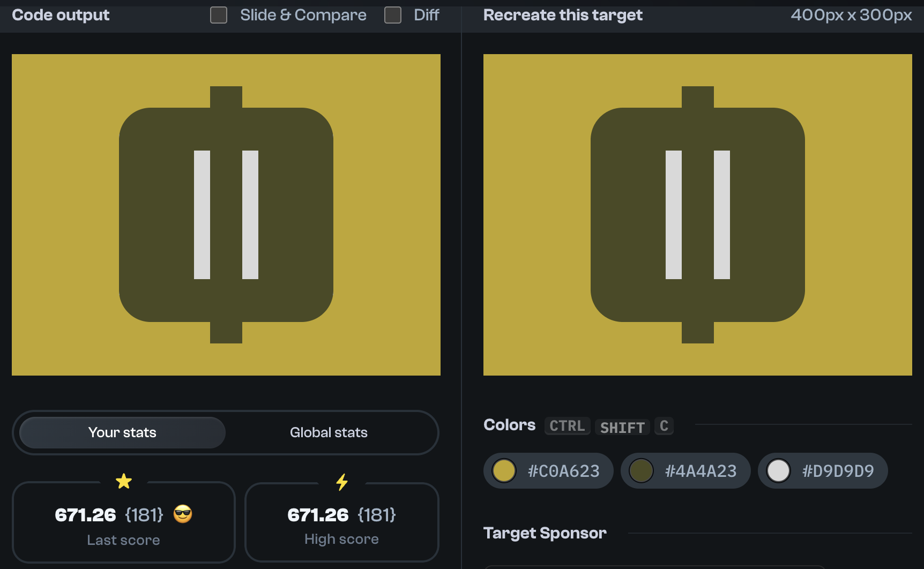Copy the #C0A623 color chip
Viewport: 924px width, 569px height.
coord(548,470)
